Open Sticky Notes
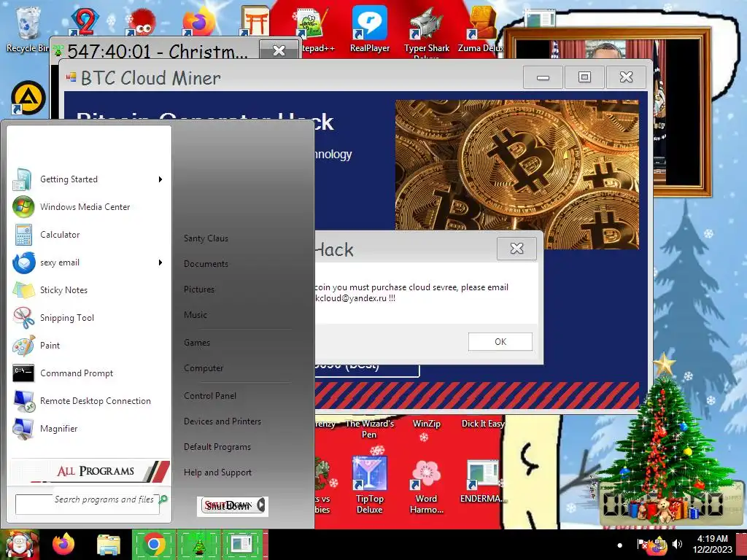The height and width of the screenshot is (560, 747). pyautogui.click(x=88, y=290)
